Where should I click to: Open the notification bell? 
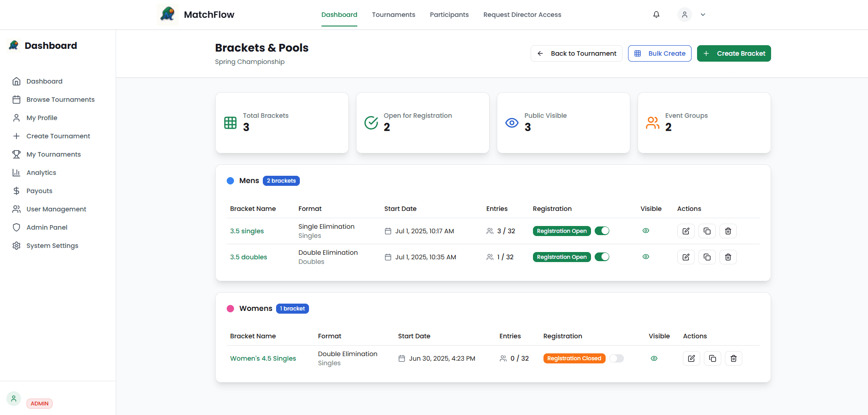(656, 14)
